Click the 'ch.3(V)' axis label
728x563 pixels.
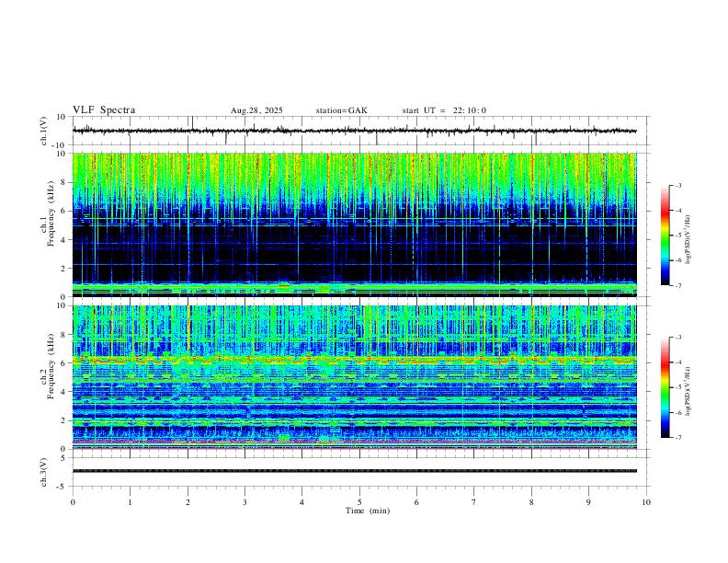point(44,472)
